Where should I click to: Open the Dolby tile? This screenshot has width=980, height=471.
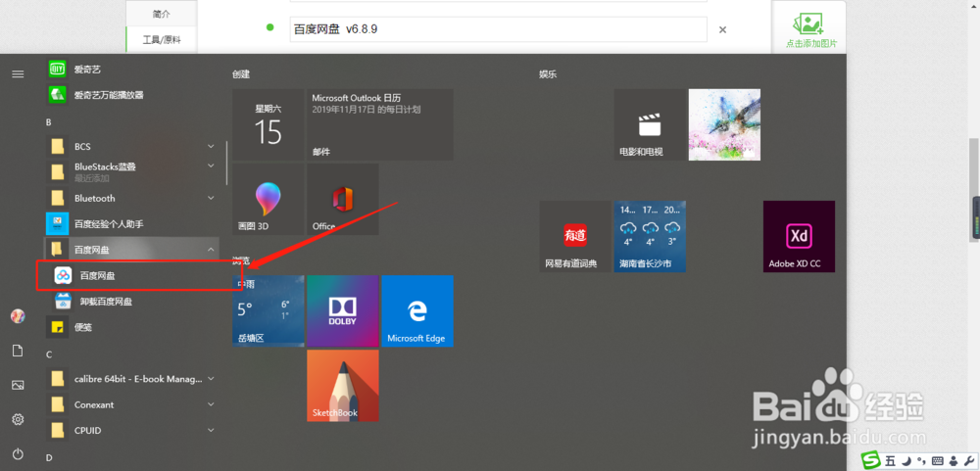pyautogui.click(x=342, y=311)
